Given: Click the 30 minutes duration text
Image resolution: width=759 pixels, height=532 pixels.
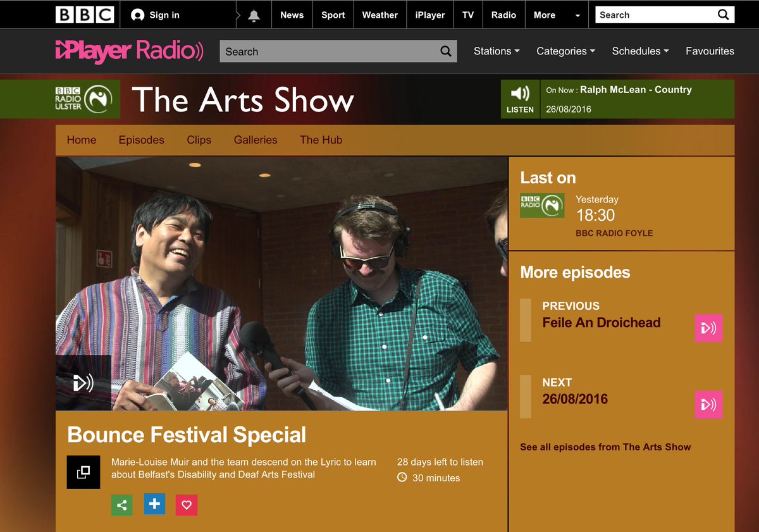Looking at the screenshot, I should point(436,478).
